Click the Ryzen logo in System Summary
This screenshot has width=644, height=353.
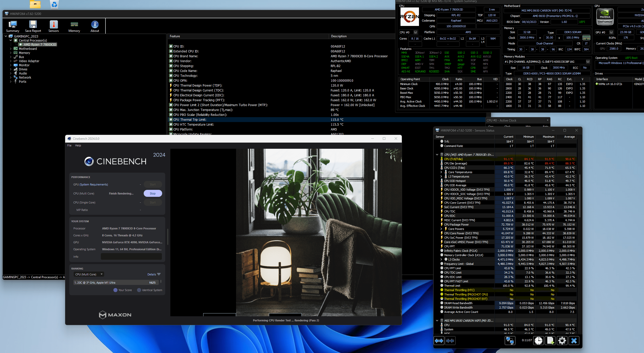tap(409, 17)
